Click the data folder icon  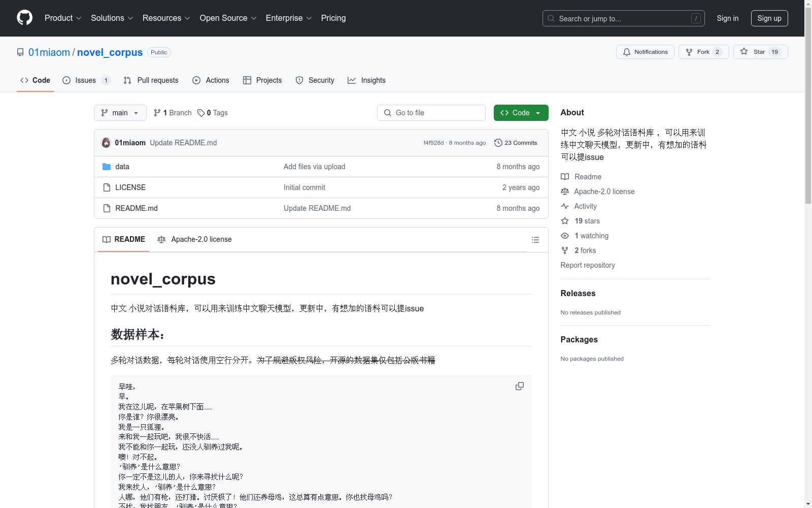107,167
